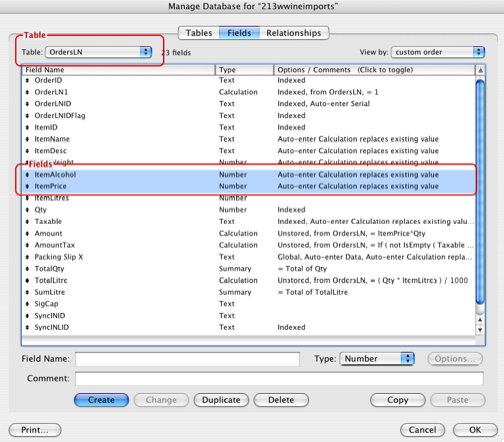The image size is (504, 442).
Task: Click the blue vertical scrollbar thumb
Action: 480,192
